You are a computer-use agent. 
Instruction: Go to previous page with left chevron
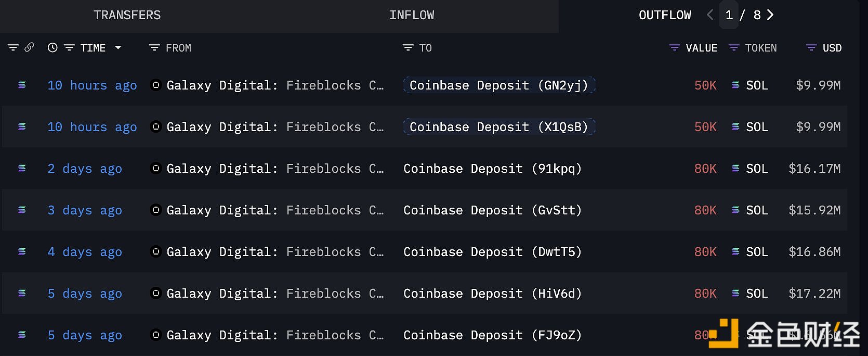pos(710,15)
